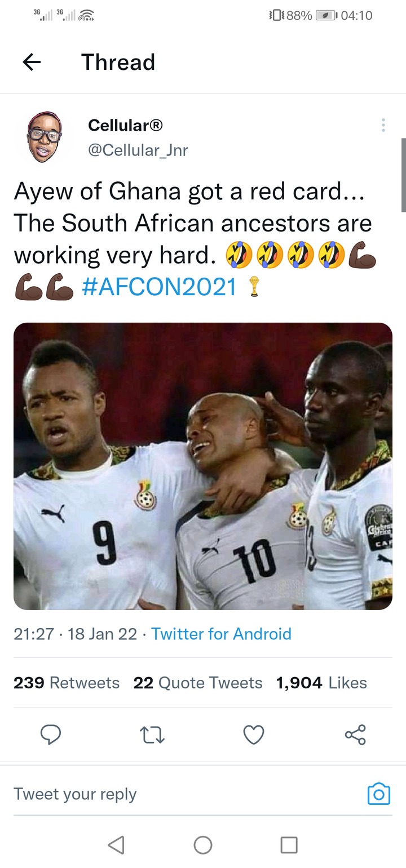The height and width of the screenshot is (868, 406).
Task: Open the #AFCON2021 hashtag link
Action: [x=160, y=287]
